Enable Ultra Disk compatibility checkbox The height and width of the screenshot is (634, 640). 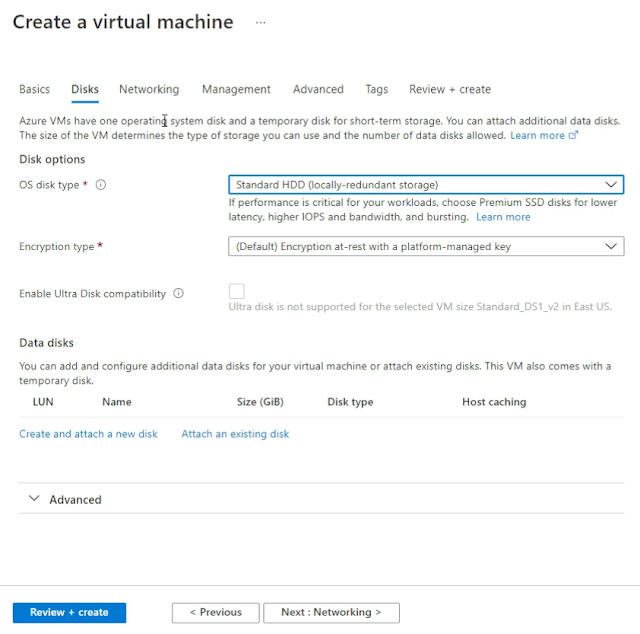coord(237,291)
